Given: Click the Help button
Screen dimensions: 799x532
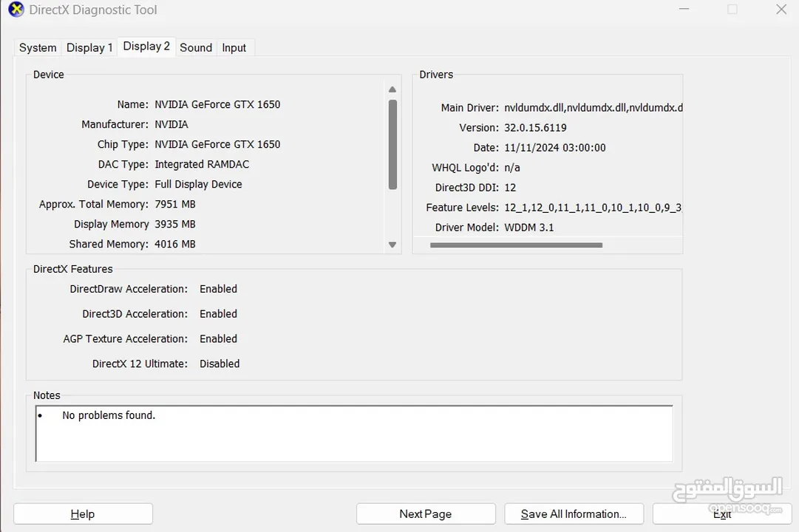Looking at the screenshot, I should 83,514.
